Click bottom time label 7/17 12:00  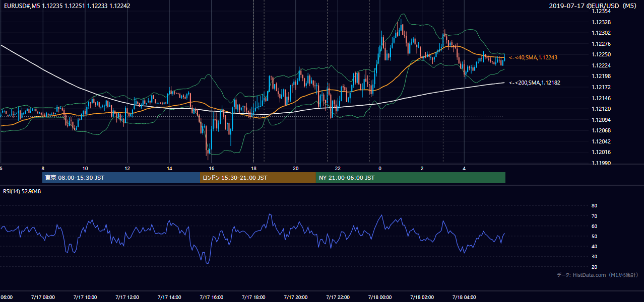click(x=127, y=297)
